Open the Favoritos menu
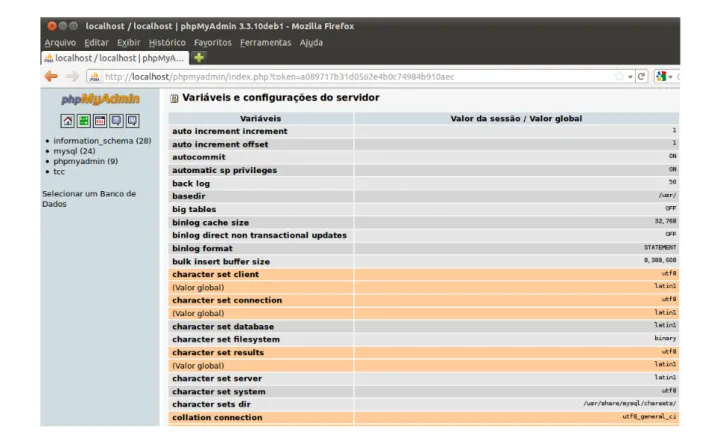The width and height of the screenshot is (721, 442). [x=212, y=43]
